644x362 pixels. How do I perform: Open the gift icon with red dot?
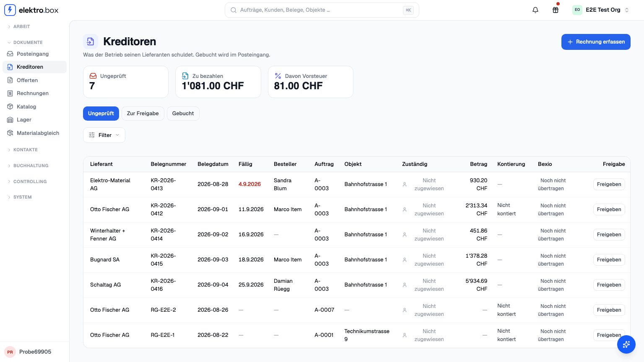pyautogui.click(x=556, y=10)
